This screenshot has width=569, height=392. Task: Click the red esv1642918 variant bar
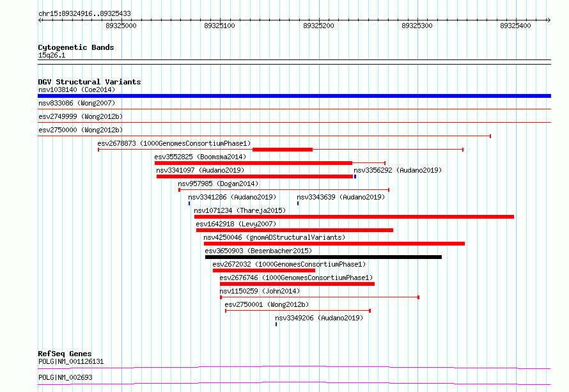295,230
